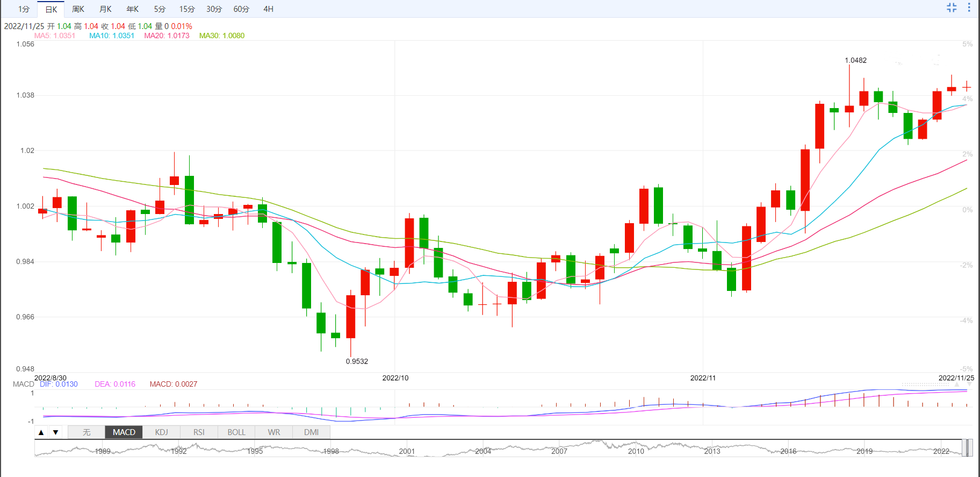The height and width of the screenshot is (477, 980).
Task: Switch to the KDJ indicator tab
Action: click(x=161, y=432)
